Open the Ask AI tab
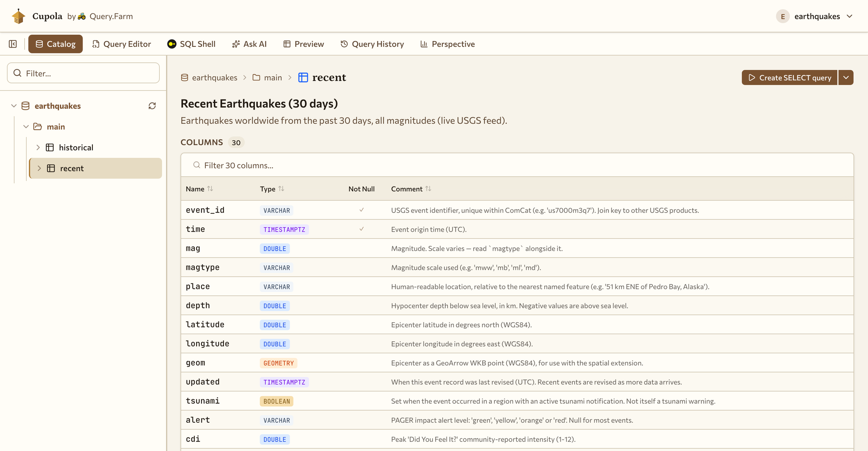 (250, 44)
